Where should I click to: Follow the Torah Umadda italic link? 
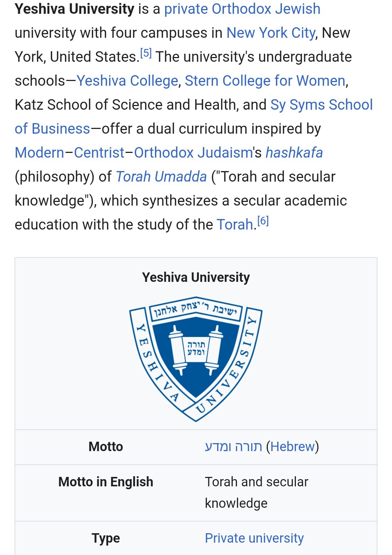tap(161, 177)
